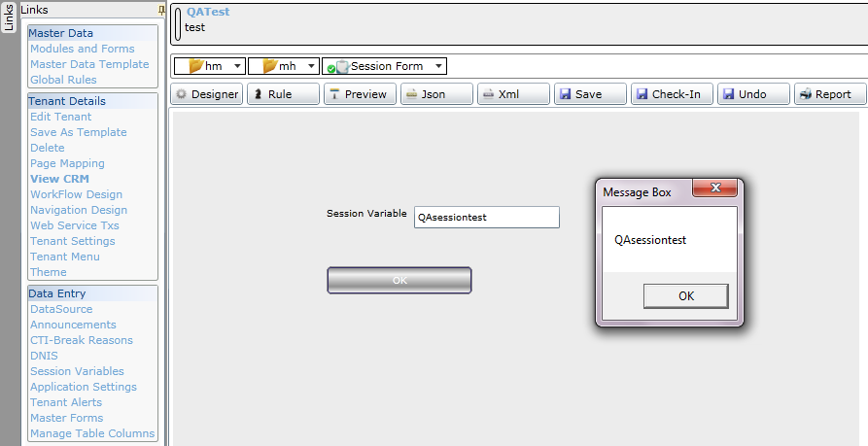Click the hm folder icon
This screenshot has height=446, width=868.
tap(196, 66)
